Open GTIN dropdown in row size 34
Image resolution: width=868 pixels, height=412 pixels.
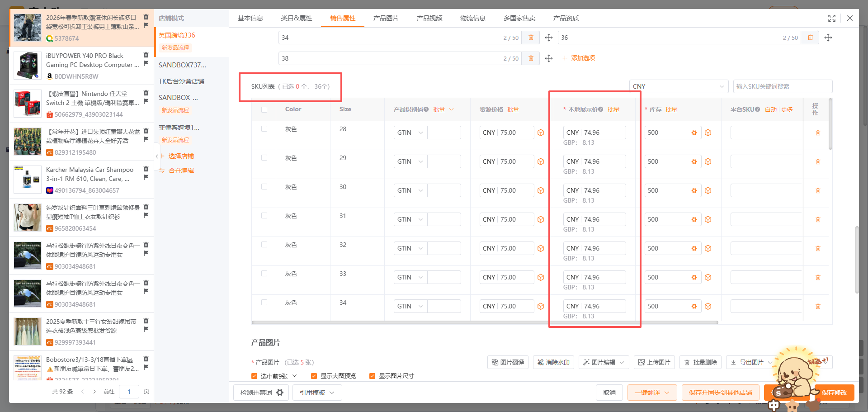(x=410, y=306)
